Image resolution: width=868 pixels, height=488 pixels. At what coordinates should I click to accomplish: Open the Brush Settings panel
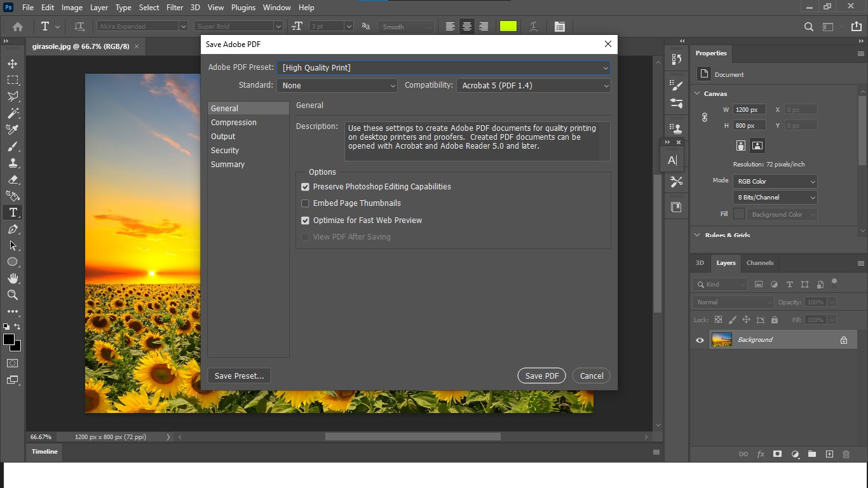pyautogui.click(x=676, y=85)
